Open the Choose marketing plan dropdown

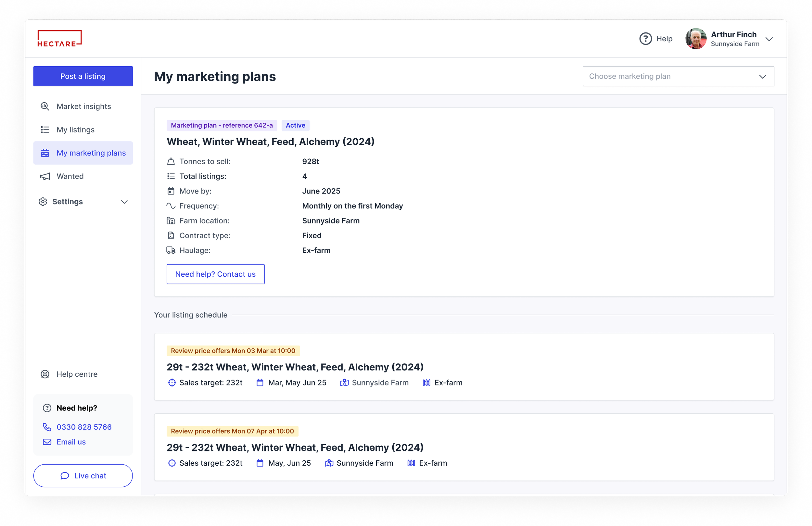pyautogui.click(x=678, y=76)
